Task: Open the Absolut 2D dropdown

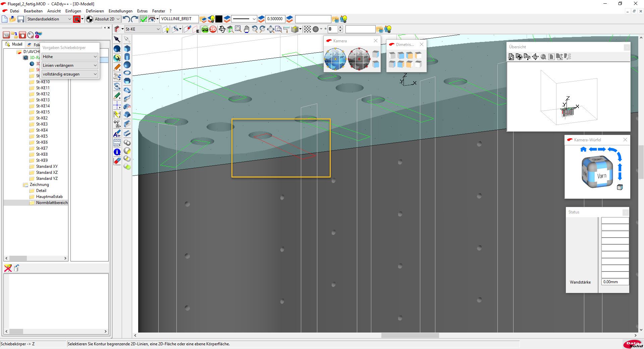Action: (x=107, y=19)
